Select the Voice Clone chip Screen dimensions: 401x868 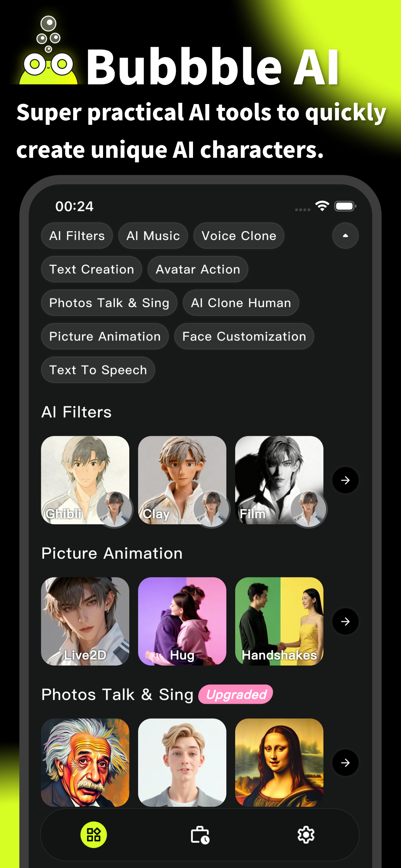tap(239, 236)
